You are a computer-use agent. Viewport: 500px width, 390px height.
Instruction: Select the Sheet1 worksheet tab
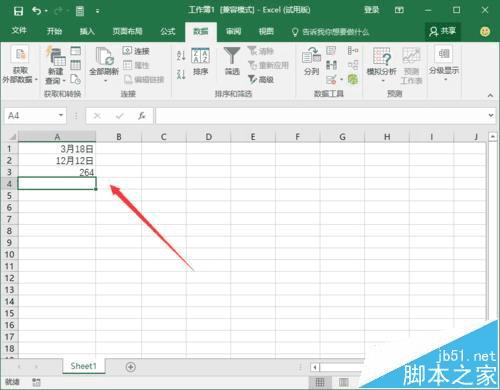[x=84, y=366]
